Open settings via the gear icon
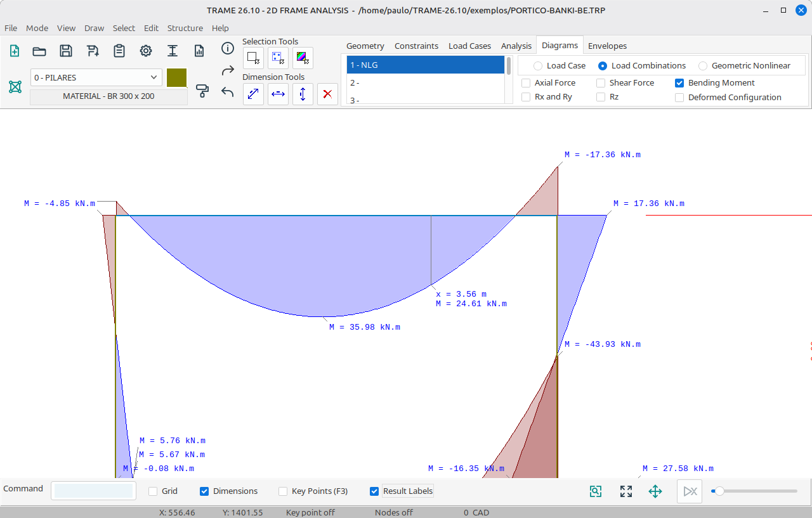The image size is (812, 518). tap(146, 51)
